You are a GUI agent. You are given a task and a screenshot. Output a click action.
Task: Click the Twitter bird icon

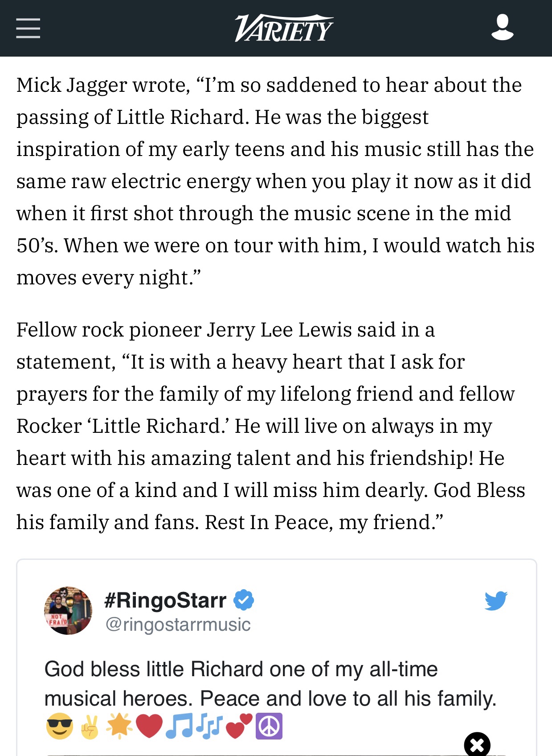(496, 601)
